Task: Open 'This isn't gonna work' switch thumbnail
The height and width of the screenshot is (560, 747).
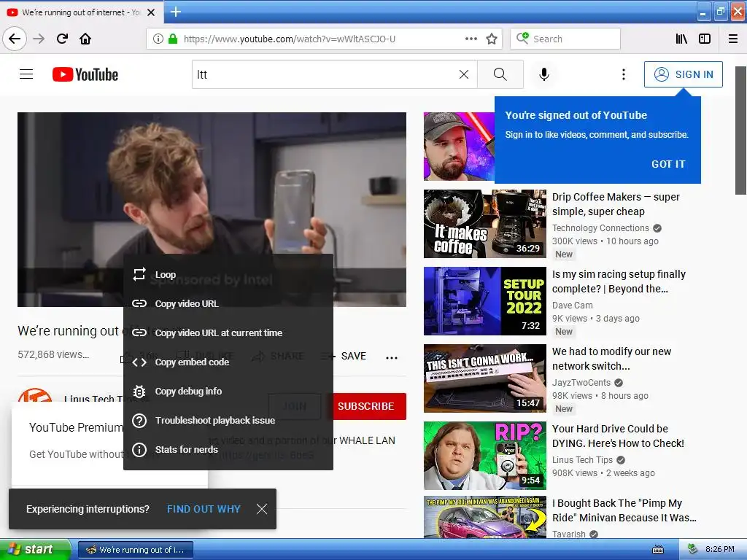Action: tap(485, 378)
